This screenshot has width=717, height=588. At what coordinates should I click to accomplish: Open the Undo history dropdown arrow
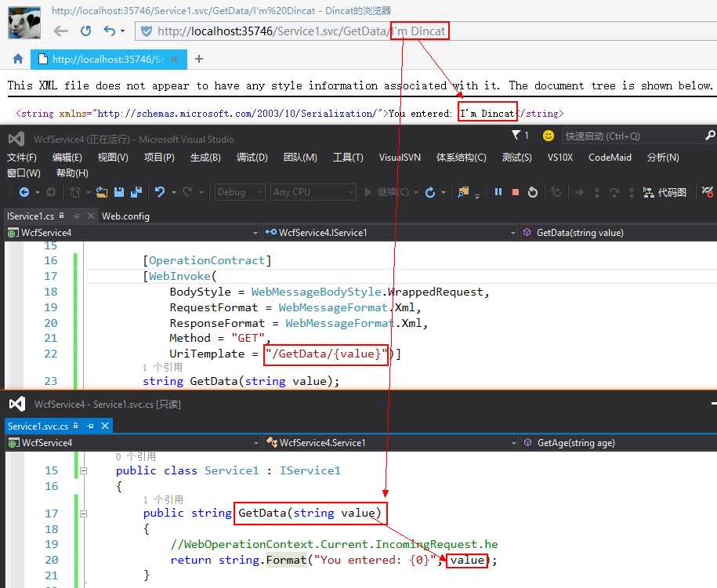(x=174, y=192)
